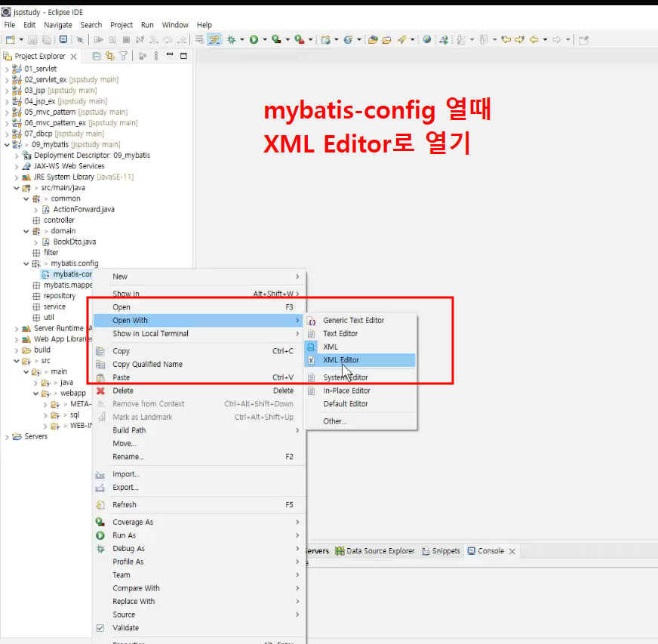Toggle Link with Editor icon in Project Explorer
658x644 pixels.
(110, 56)
